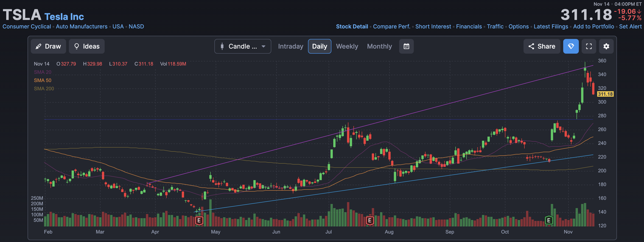This screenshot has width=644, height=242.
Task: Open the Short Interest page
Action: 433,27
